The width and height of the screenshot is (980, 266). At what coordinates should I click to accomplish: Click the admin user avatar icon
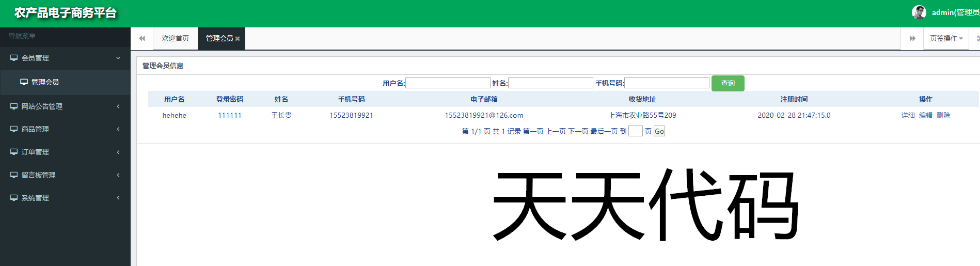[919, 12]
